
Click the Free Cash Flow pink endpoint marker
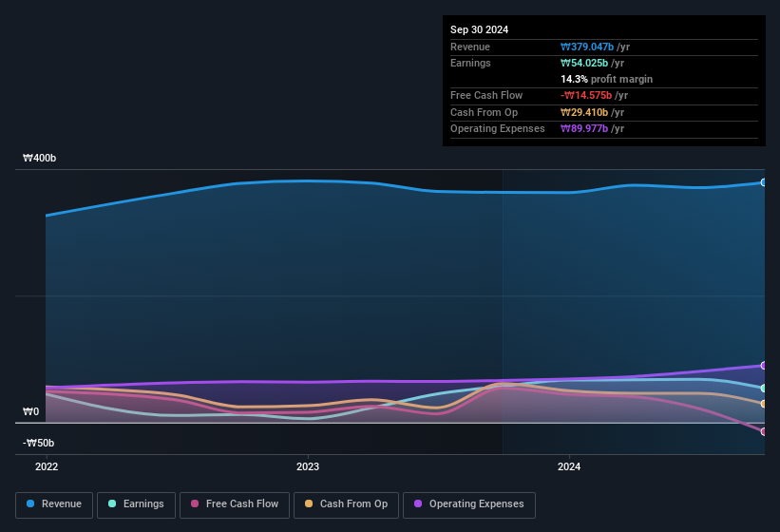pos(763,431)
